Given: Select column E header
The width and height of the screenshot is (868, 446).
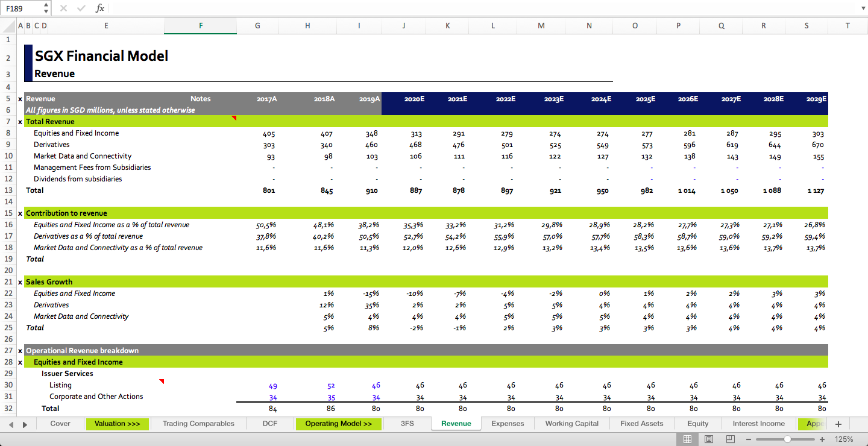Looking at the screenshot, I should click(106, 26).
